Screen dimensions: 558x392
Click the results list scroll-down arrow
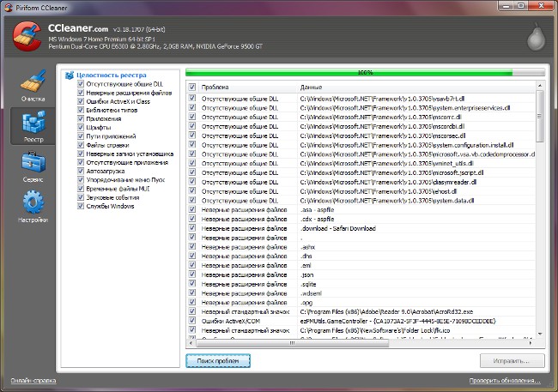[540, 334]
